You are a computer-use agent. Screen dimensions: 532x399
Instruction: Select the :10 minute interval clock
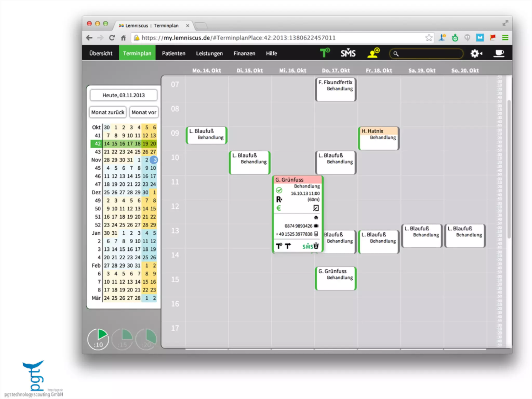coord(98,339)
